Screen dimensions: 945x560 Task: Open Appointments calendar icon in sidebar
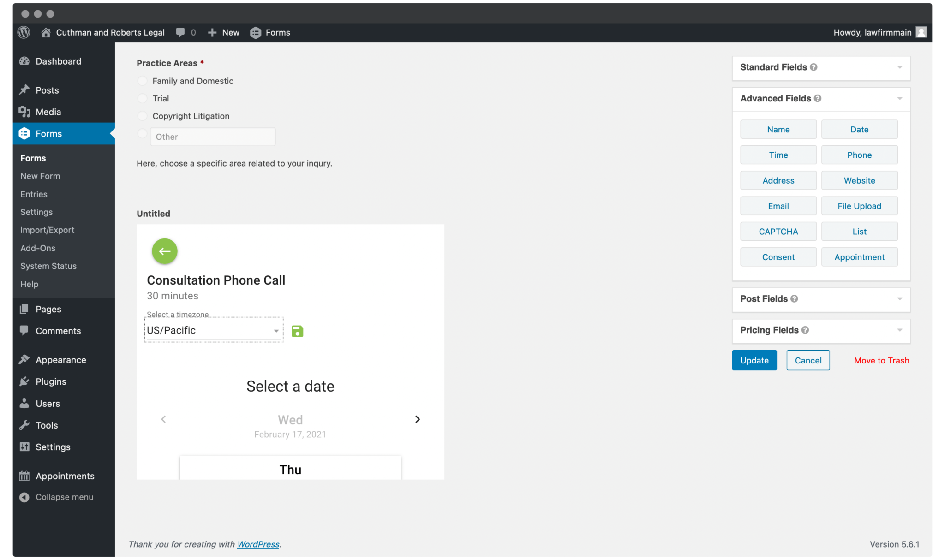24,476
